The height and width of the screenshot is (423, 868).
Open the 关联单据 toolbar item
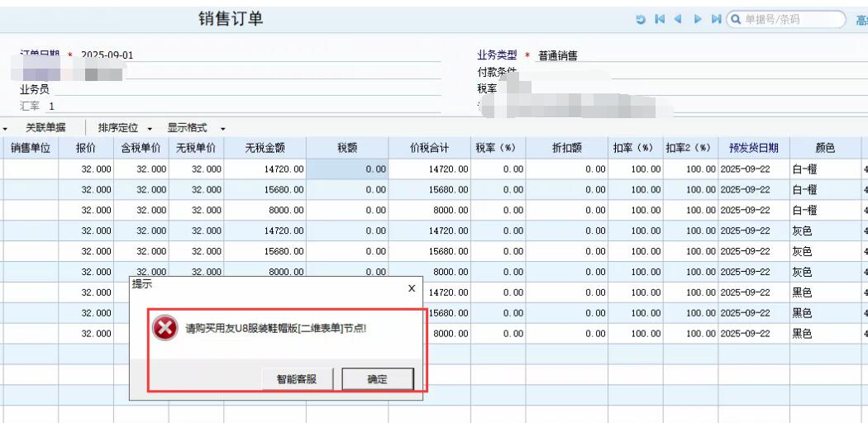point(45,128)
